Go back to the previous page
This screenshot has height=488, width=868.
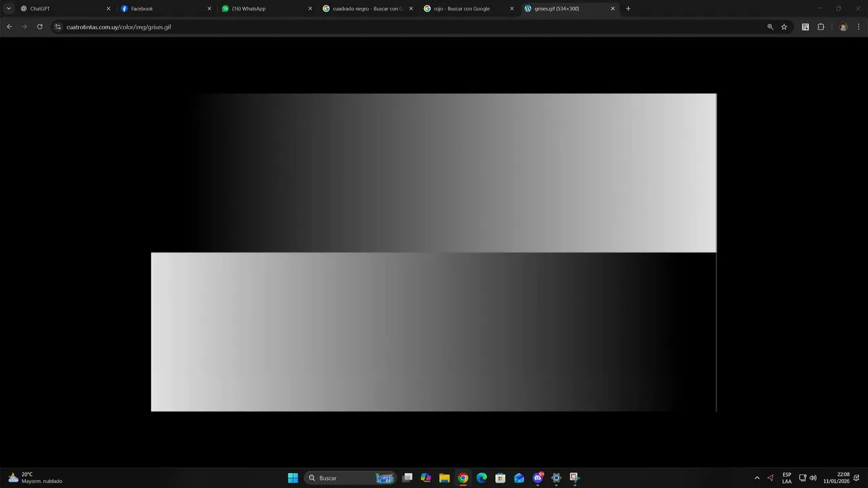pyautogui.click(x=9, y=27)
